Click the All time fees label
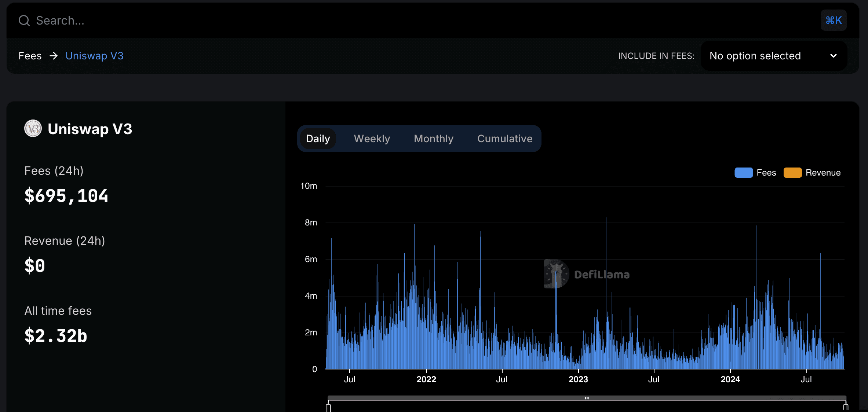This screenshot has height=412, width=868. click(58, 311)
